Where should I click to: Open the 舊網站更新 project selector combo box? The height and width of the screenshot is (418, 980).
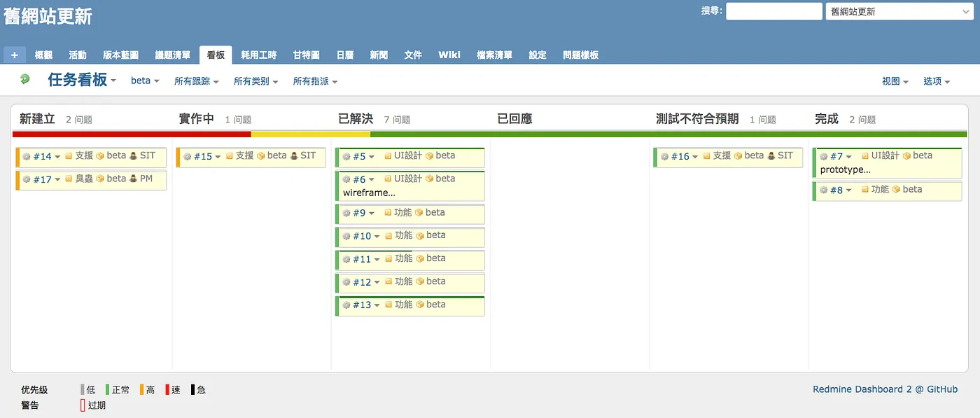901,11
